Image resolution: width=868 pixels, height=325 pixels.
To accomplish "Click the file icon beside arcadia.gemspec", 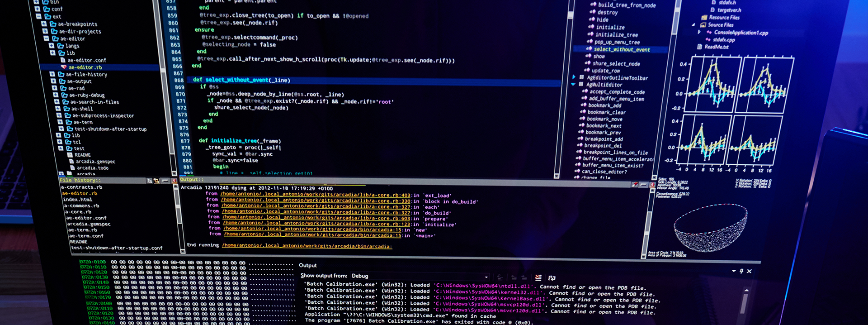I will (71, 161).
